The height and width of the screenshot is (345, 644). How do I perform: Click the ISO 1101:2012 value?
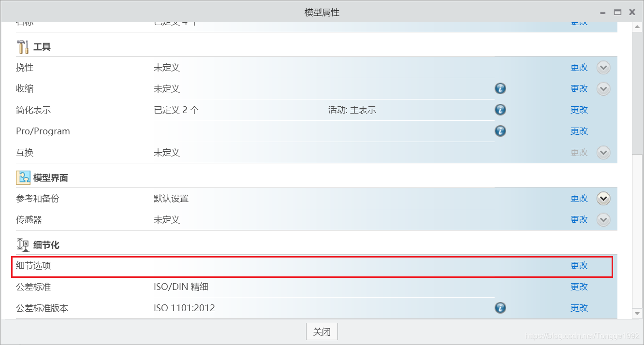pos(184,308)
